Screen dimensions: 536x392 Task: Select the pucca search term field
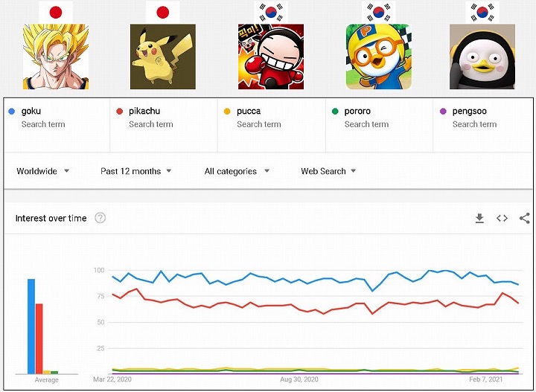click(249, 112)
